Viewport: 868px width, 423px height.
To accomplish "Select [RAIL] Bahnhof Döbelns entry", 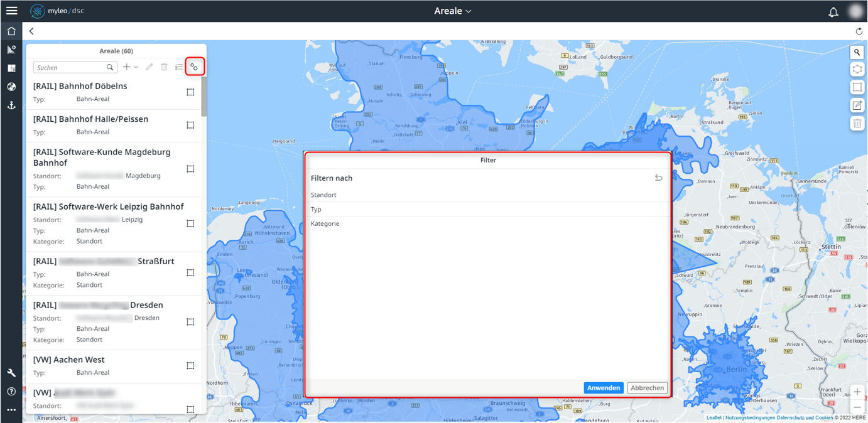I will click(x=114, y=92).
